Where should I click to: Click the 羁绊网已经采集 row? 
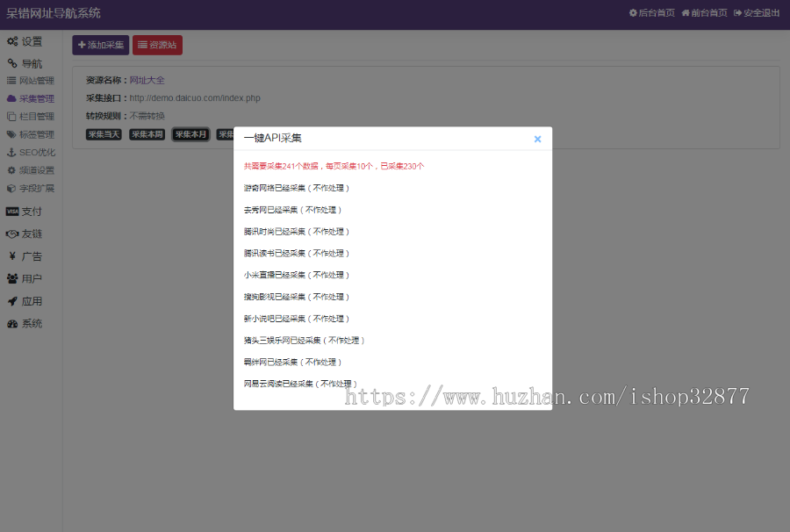pyautogui.click(x=292, y=362)
